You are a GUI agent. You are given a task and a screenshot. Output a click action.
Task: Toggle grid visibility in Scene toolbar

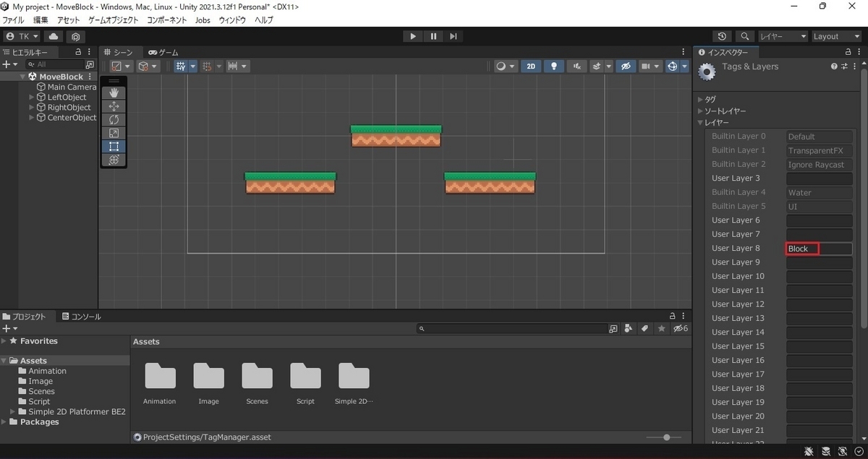point(181,66)
